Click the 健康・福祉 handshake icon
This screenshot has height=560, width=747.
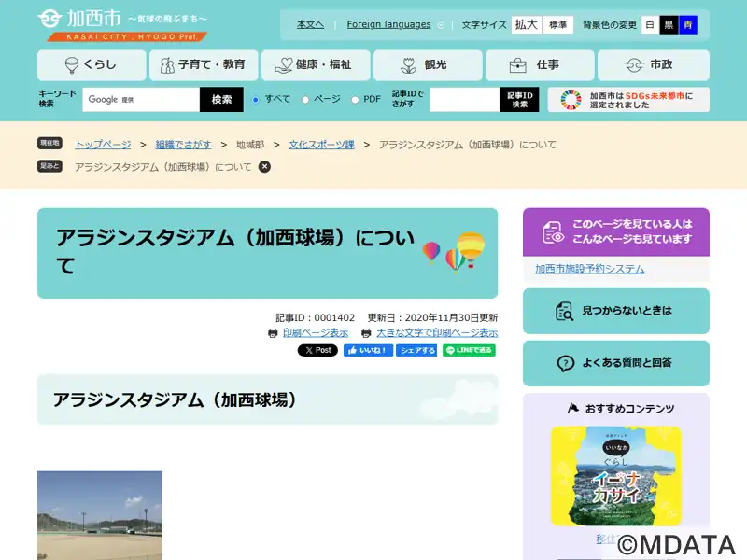pyautogui.click(x=283, y=65)
